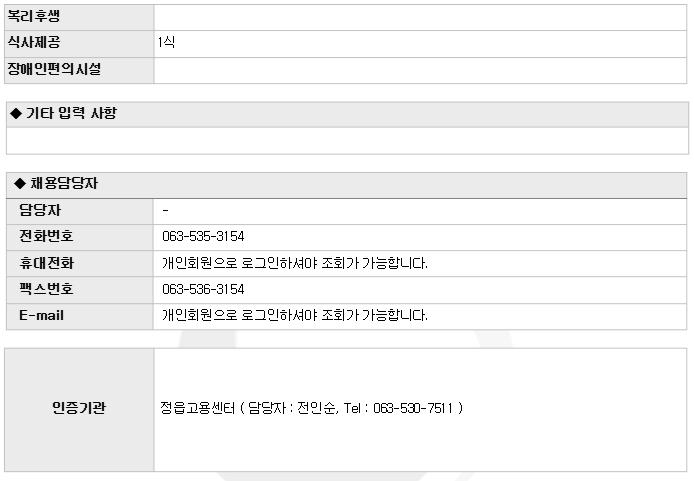
Task: Click the login notice in 휴대전화 row
Action: tap(295, 263)
